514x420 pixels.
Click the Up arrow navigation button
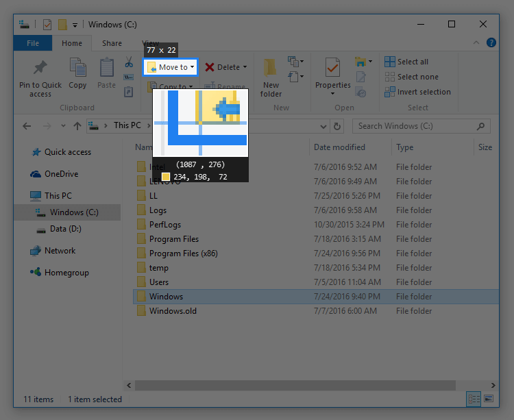pyautogui.click(x=77, y=126)
